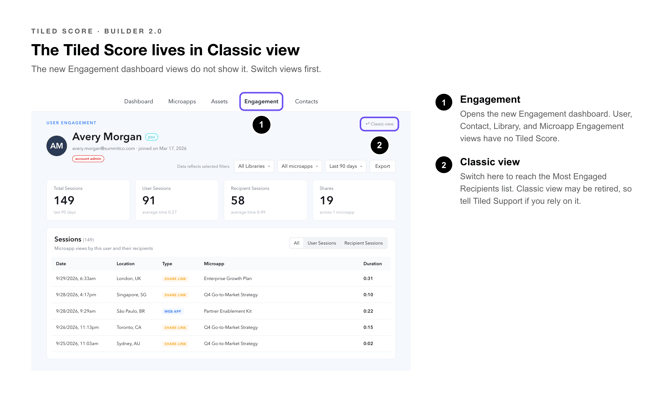
Task: Click SHARE LINK badge in London row
Action: point(175,279)
